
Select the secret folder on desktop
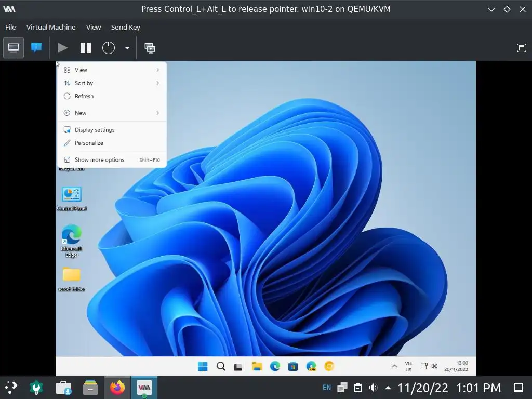click(72, 280)
